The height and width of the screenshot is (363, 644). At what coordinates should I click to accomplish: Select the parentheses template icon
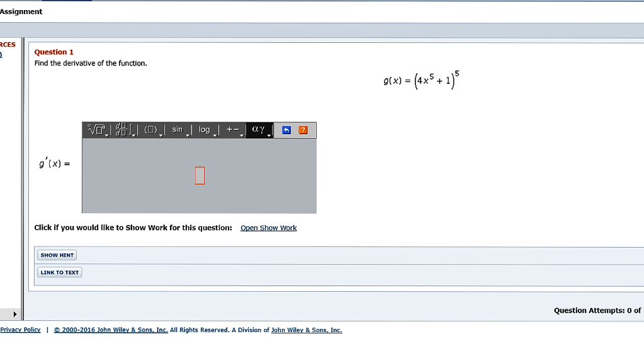coord(150,129)
